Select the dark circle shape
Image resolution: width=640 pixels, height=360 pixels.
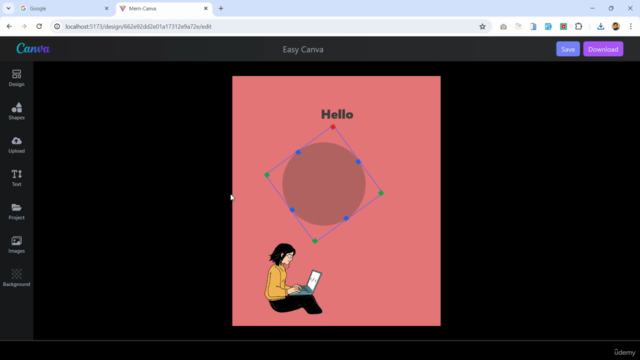[324, 184]
